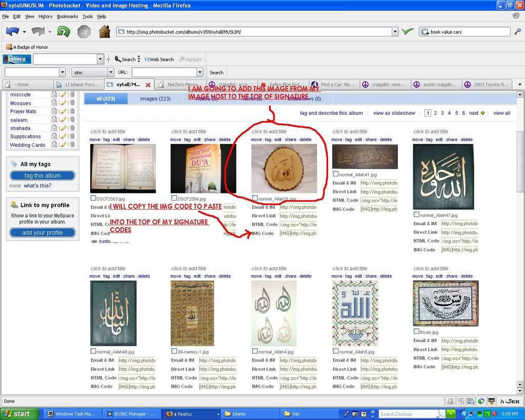The width and height of the screenshot is (525, 420).
Task: Click the network connection tray icon
Action: (x=473, y=414)
